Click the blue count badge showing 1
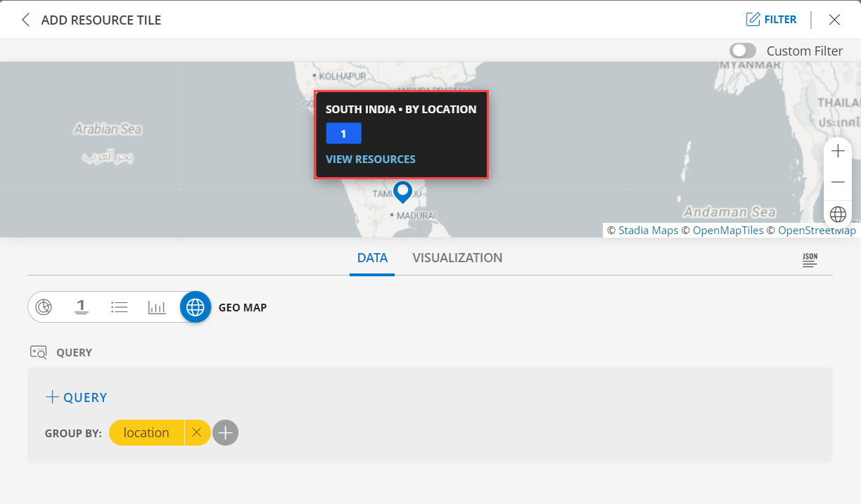Viewport: 861px width, 504px height. pos(343,133)
